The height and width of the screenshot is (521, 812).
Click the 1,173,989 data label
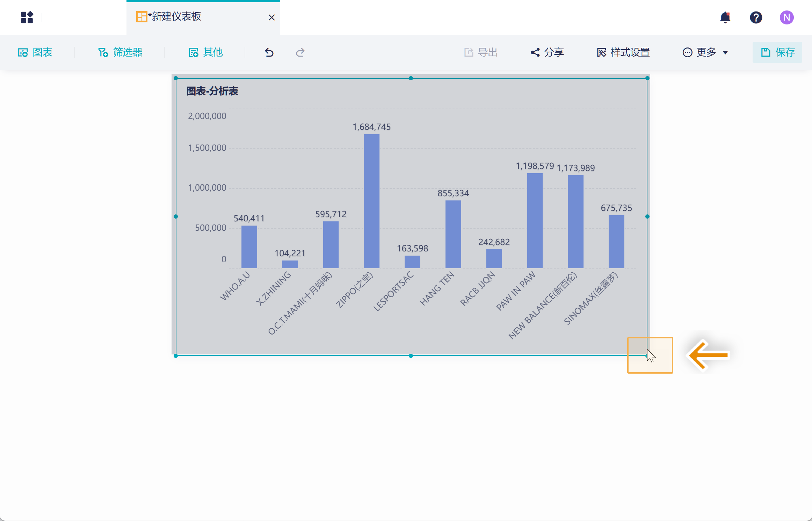click(x=576, y=168)
